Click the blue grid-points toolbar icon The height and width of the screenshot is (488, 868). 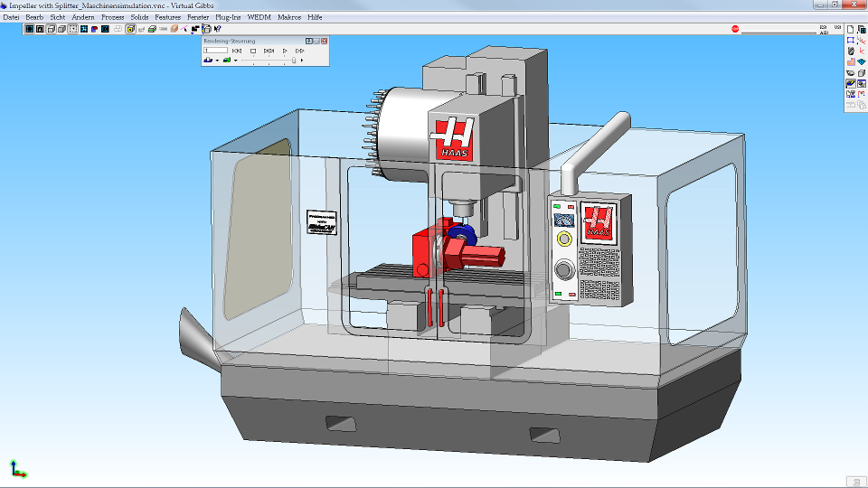click(x=84, y=29)
